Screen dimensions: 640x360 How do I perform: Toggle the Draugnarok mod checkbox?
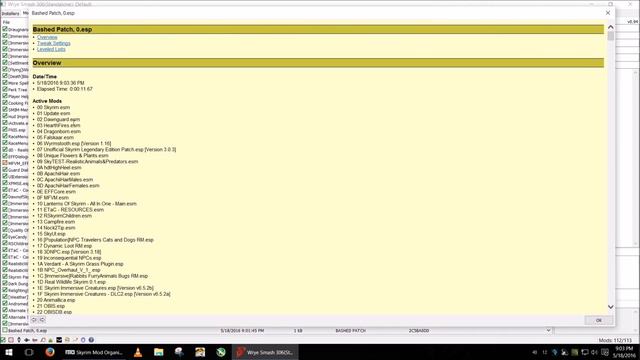[5, 29]
